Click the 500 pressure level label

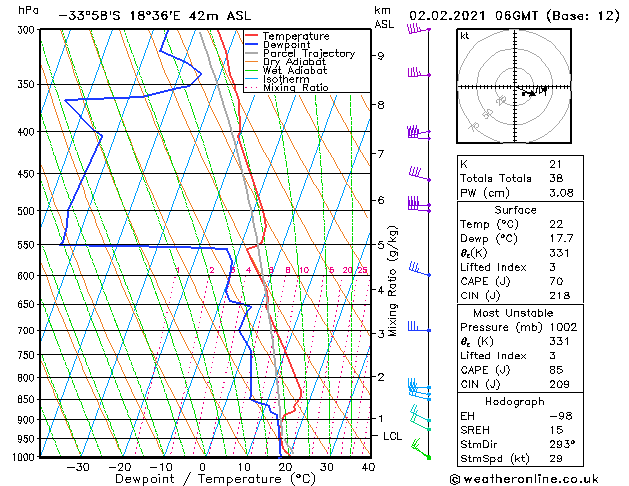pos(27,211)
